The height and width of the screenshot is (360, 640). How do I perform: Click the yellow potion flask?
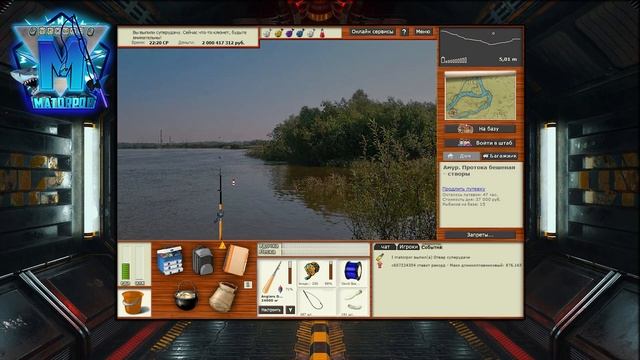[x=278, y=33]
